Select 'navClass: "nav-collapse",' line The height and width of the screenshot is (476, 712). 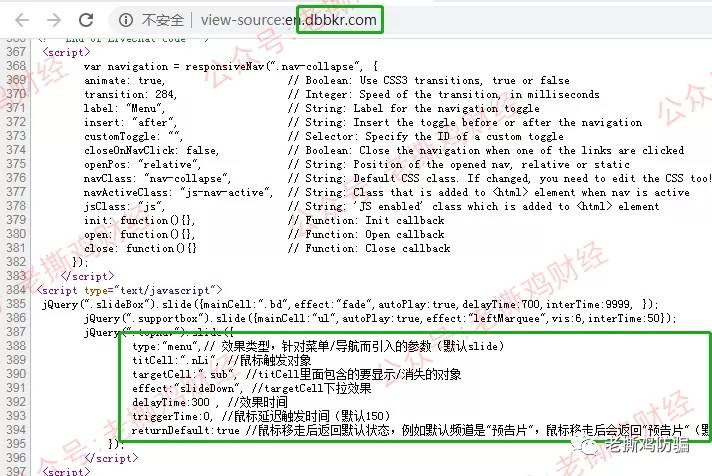pos(157,178)
